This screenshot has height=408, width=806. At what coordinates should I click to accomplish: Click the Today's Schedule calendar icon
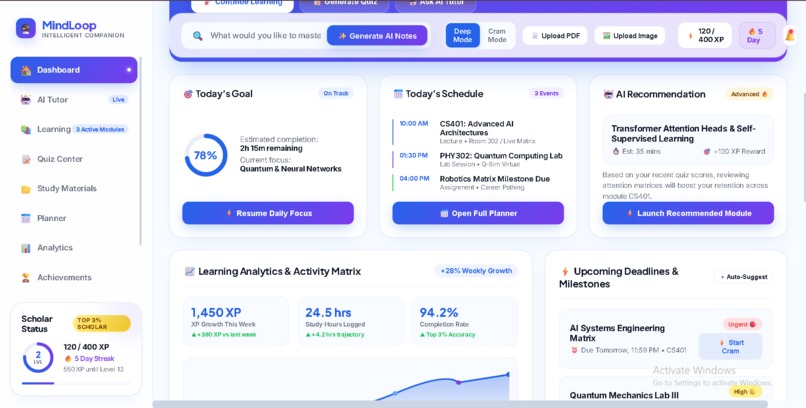coord(398,94)
